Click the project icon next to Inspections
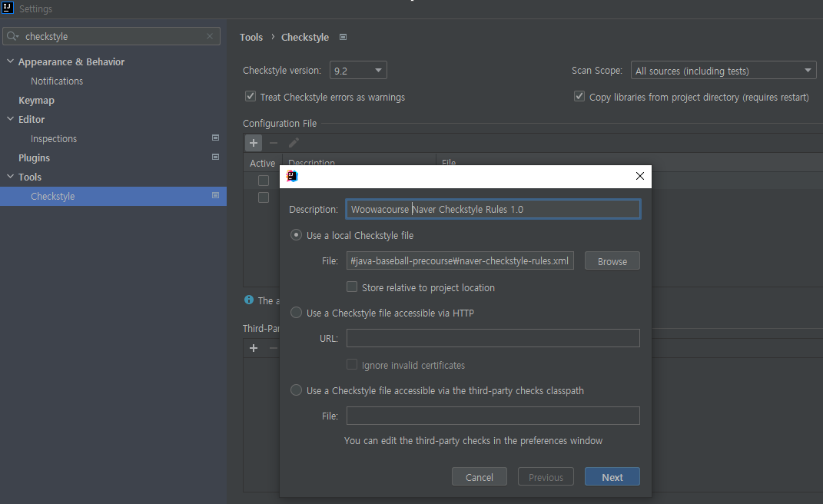 click(215, 138)
